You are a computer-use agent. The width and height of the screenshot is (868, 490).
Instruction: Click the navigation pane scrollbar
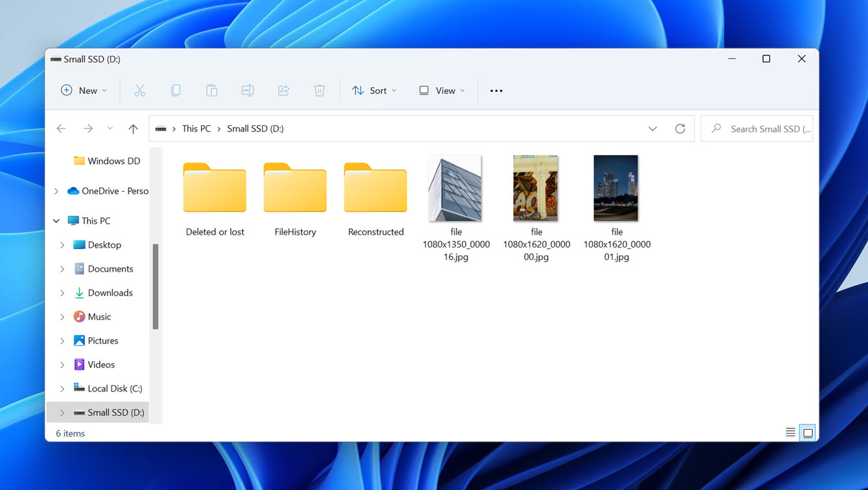pyautogui.click(x=156, y=286)
